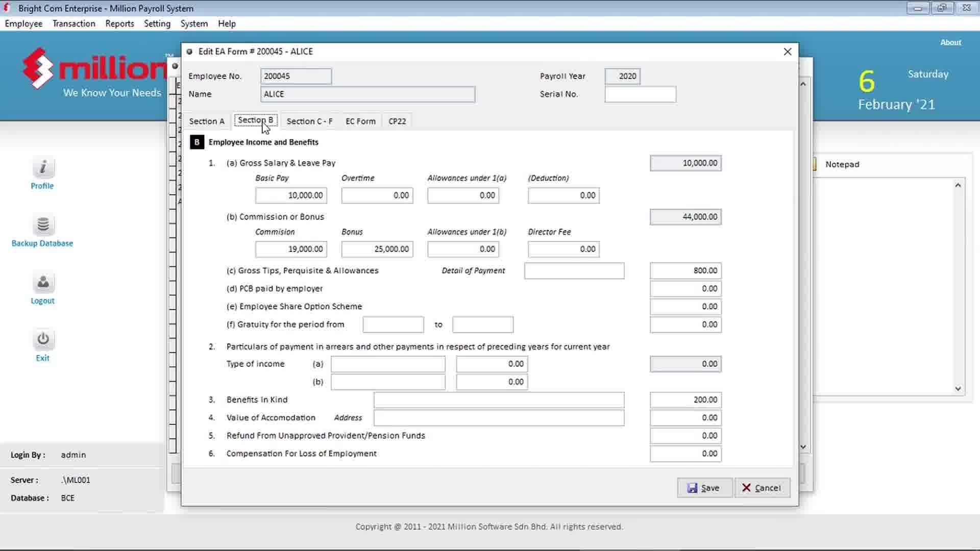Click the Commision amount field
Screen dimensions: 980x551
coord(291,249)
